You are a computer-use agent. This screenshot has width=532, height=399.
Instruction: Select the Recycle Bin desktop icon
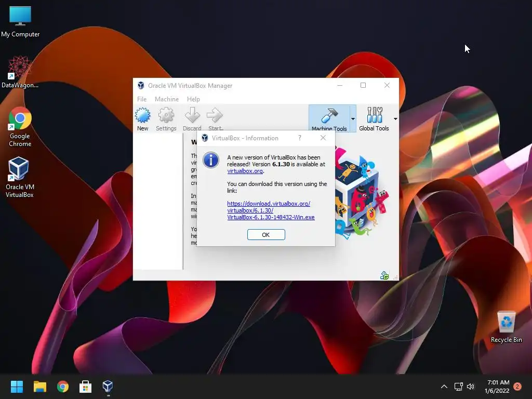pyautogui.click(x=506, y=327)
